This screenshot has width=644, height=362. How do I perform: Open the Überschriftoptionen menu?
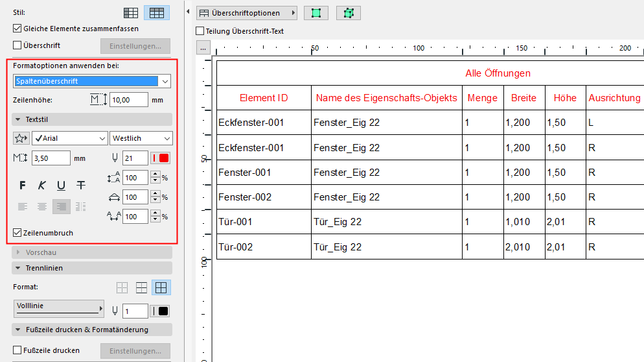tap(247, 13)
